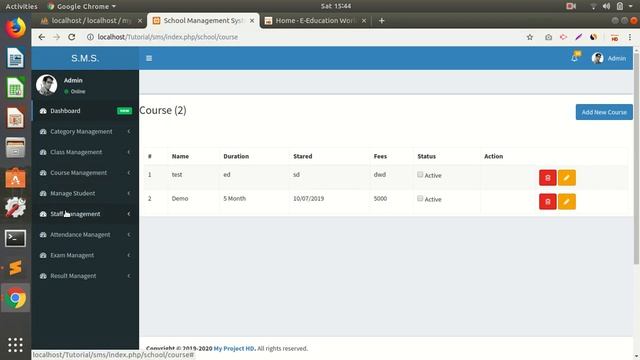This screenshot has height=360, width=640.
Task: Delete the test course row
Action: 548,178
